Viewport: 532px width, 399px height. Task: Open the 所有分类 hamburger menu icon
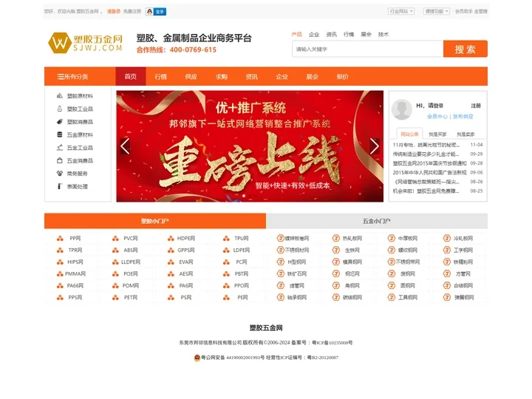pyautogui.click(x=61, y=77)
